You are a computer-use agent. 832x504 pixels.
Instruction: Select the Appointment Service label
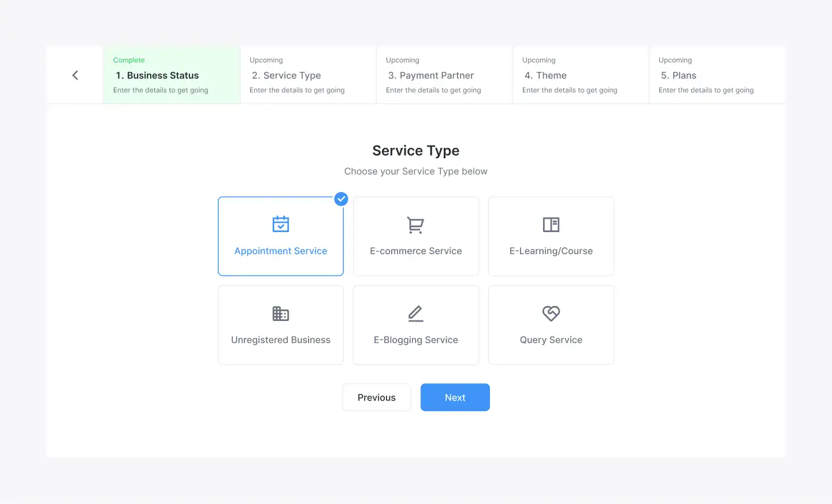281,251
